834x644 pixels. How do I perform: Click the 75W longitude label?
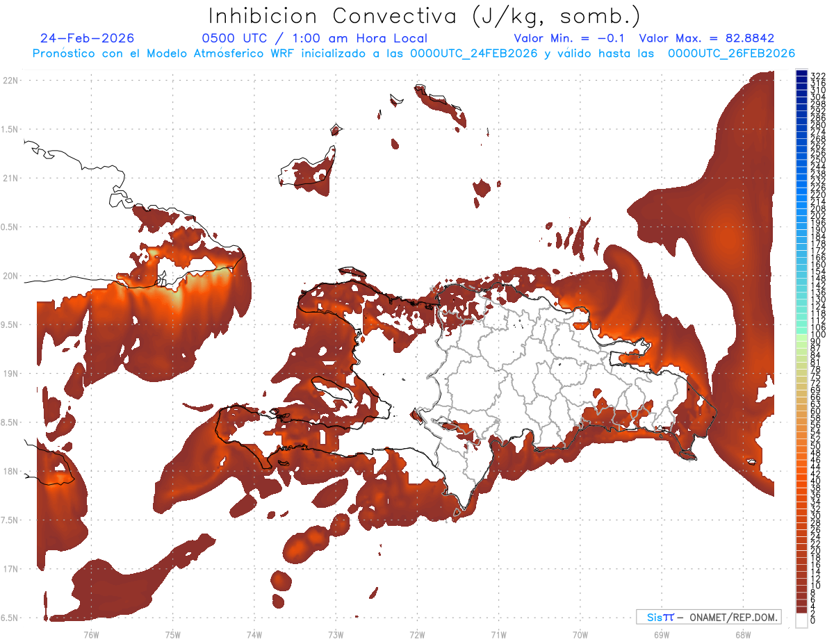(x=172, y=634)
